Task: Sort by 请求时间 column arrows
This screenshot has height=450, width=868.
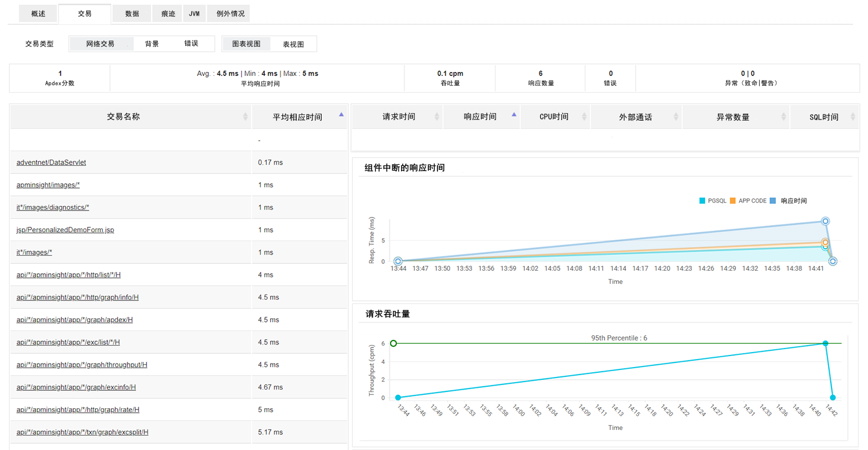Action: (436, 117)
